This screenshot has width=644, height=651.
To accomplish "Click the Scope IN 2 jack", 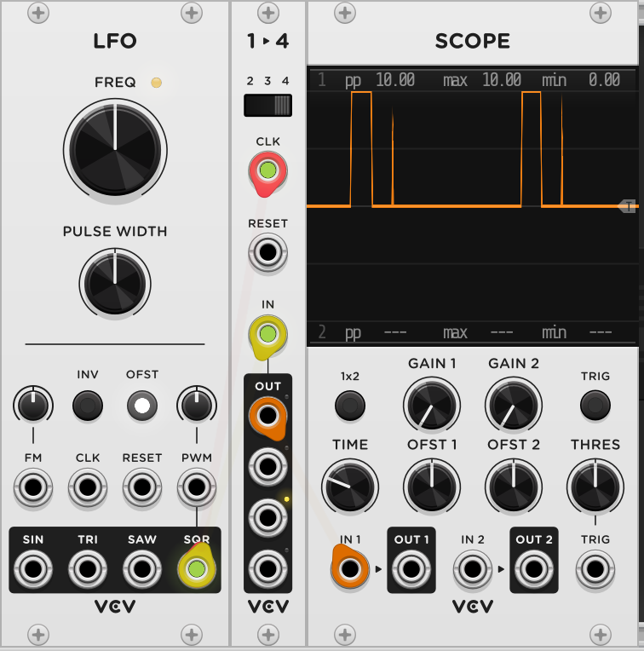I will [473, 569].
